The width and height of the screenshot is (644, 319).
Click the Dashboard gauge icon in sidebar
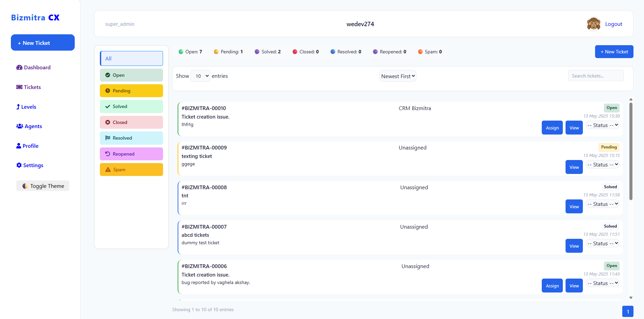click(19, 68)
